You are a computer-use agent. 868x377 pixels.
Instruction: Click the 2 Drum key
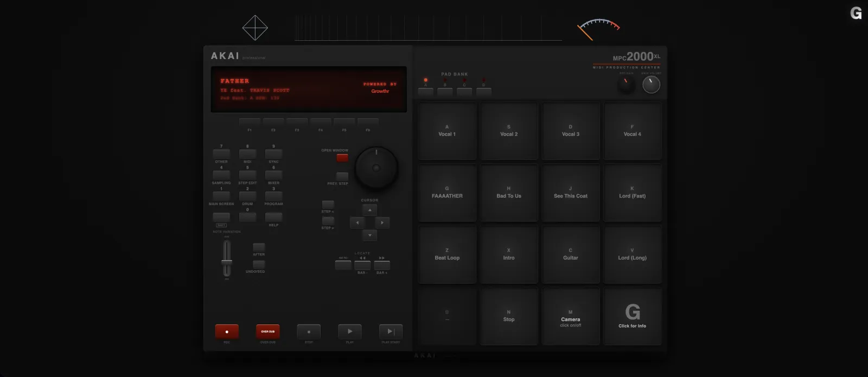coord(247,196)
